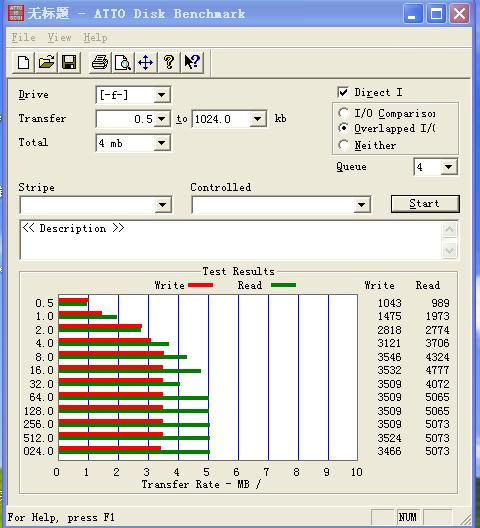Screen dimensions: 480x528
Task: Click the Start benchmark button
Action: coord(425,204)
